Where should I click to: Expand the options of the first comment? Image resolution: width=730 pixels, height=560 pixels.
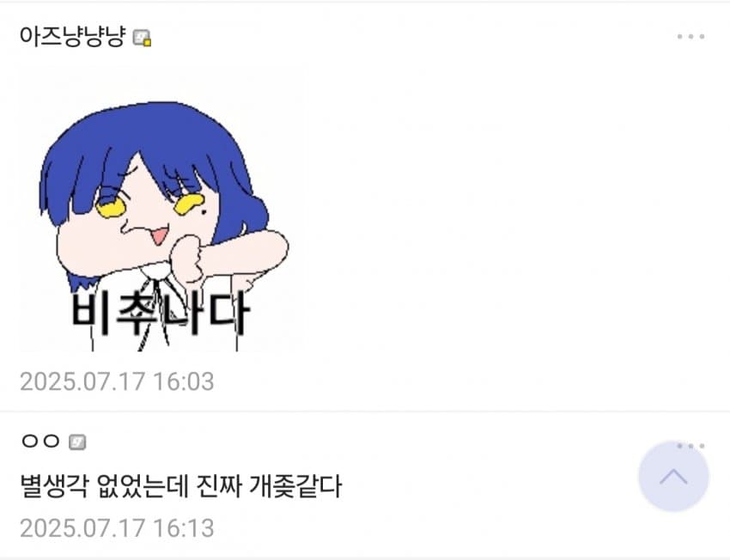tap(690, 36)
